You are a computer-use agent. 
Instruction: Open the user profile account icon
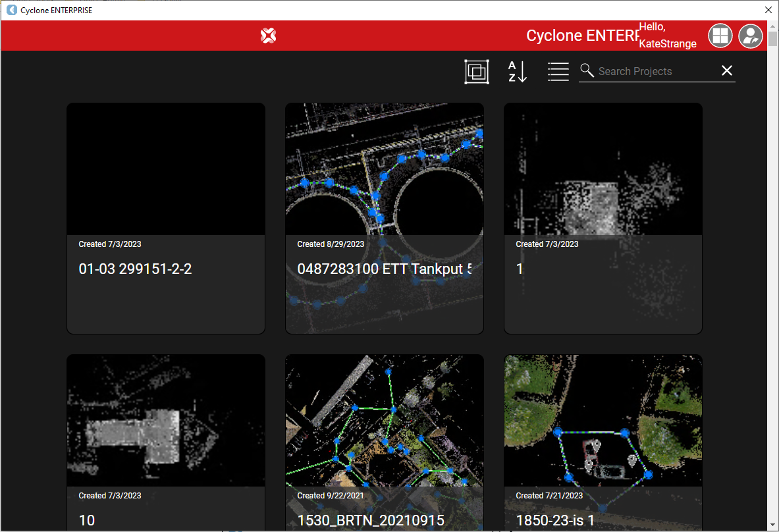750,36
